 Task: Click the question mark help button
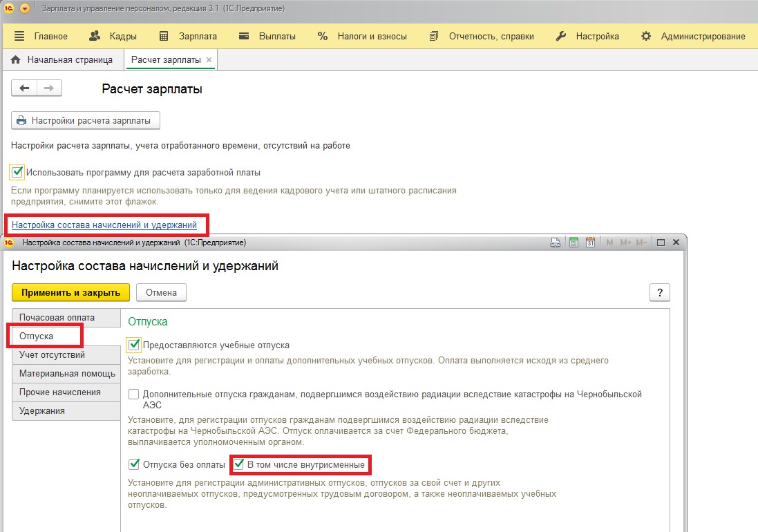coord(659,292)
